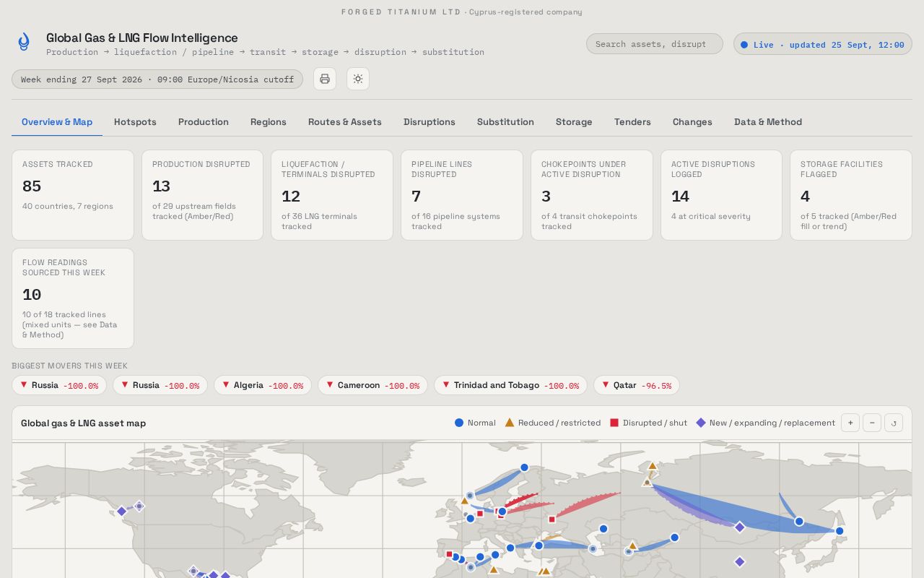View the Disruptions tab

coord(430,122)
